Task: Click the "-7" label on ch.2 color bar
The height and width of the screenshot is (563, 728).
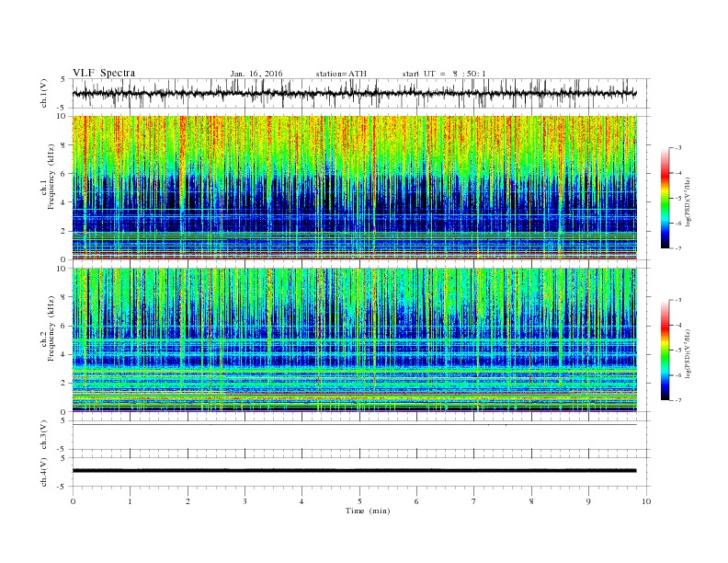Action: tap(677, 400)
